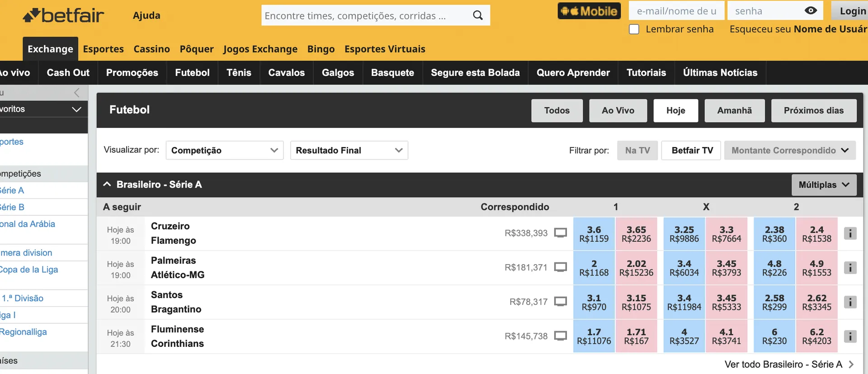This screenshot has height=374, width=868.
Task: Click the e-mail/nome de usuário field
Action: pyautogui.click(x=676, y=11)
